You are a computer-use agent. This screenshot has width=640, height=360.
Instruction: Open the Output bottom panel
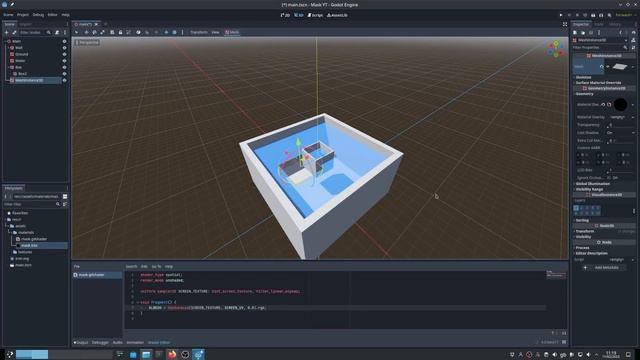click(81, 342)
